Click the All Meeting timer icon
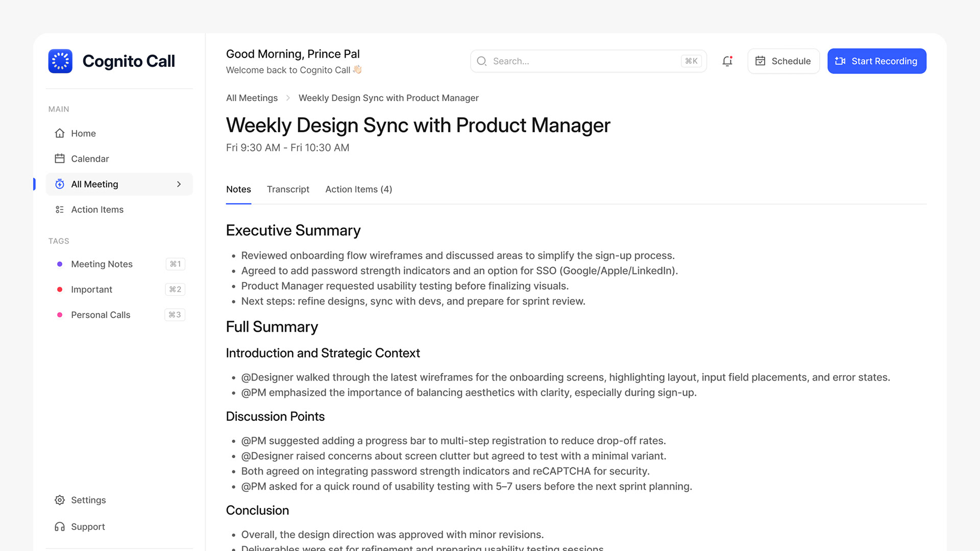The image size is (980, 551). click(x=60, y=184)
